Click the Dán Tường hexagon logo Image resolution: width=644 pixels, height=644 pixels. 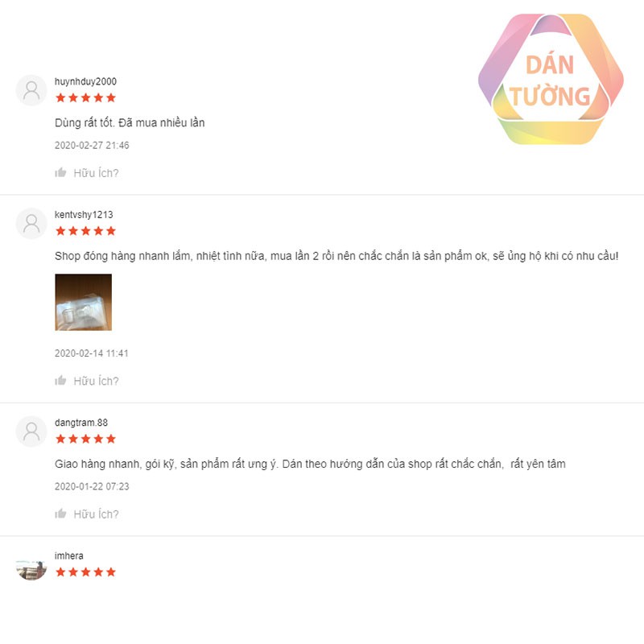[x=551, y=79]
